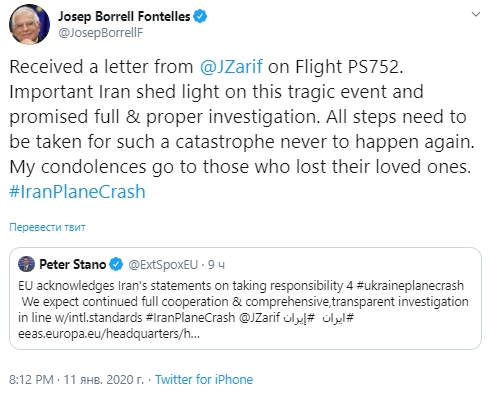Viewport: 492px width, 395px height.
Task: Open the @JosepBorrellF handle
Action: pos(101,33)
